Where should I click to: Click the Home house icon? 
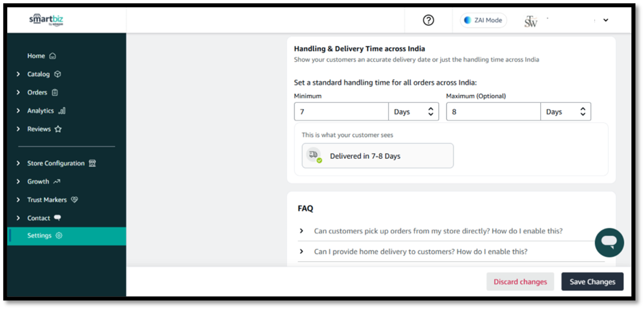tap(53, 56)
